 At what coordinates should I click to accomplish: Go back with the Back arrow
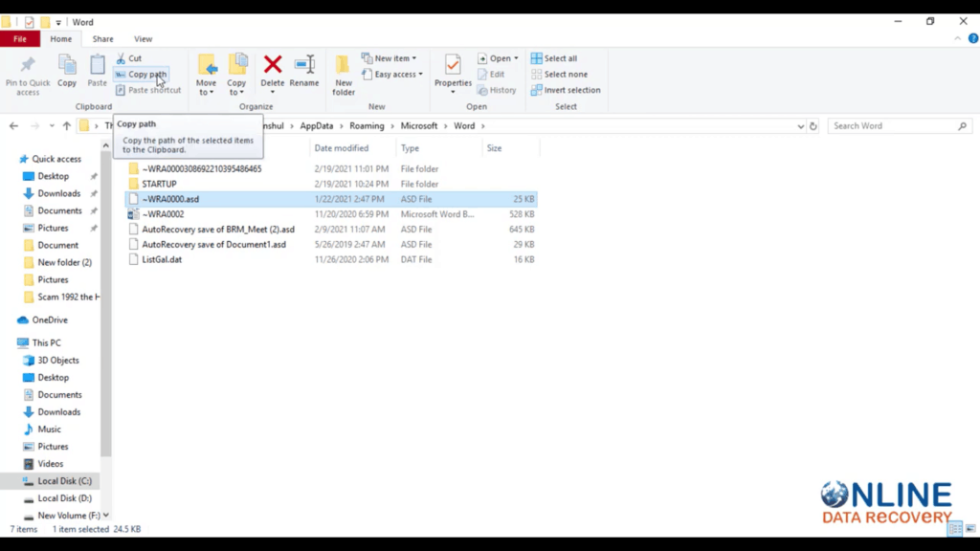coord(13,125)
